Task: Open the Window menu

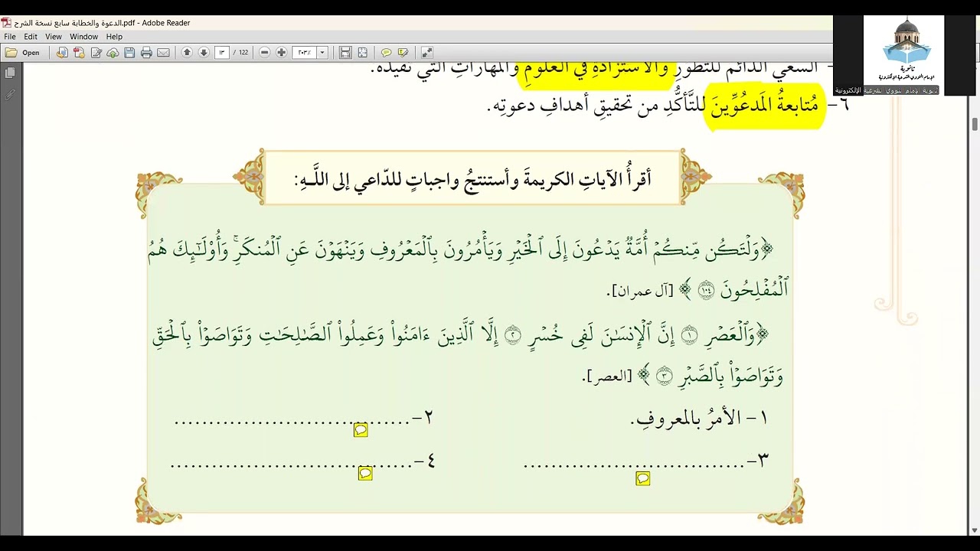Action: tap(83, 37)
